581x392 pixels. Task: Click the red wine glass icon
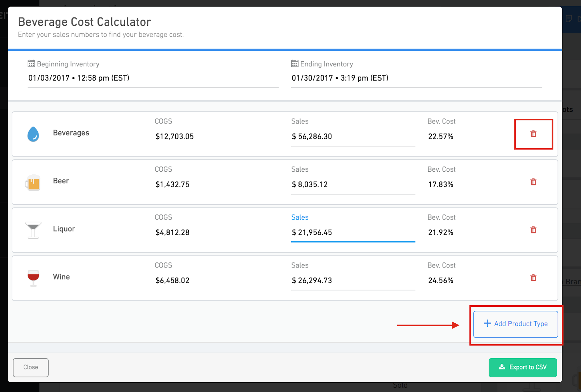[33, 278]
